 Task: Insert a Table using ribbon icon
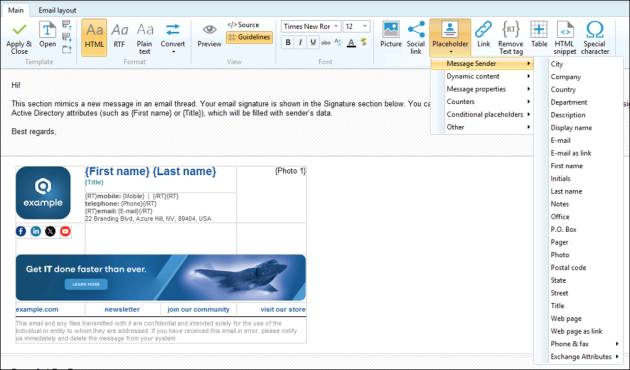click(539, 30)
